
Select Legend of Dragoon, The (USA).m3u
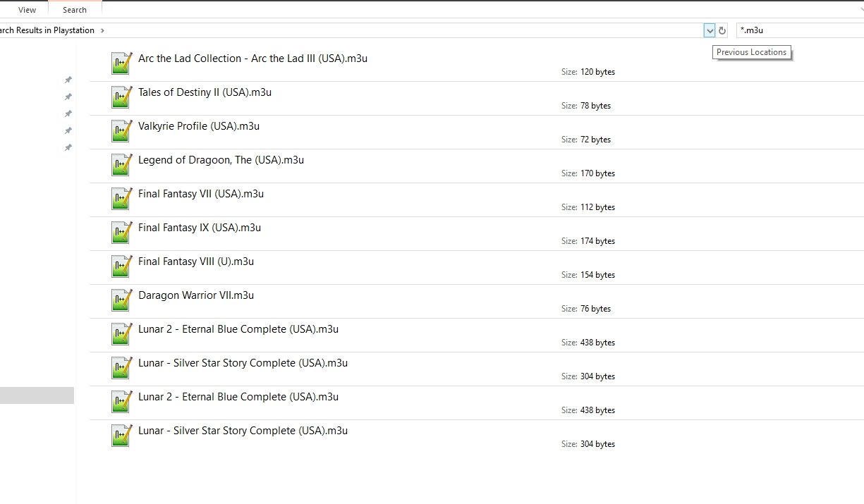[221, 160]
